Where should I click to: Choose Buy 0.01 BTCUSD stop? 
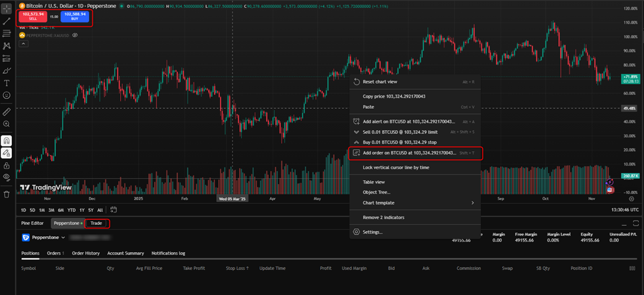[415, 142]
